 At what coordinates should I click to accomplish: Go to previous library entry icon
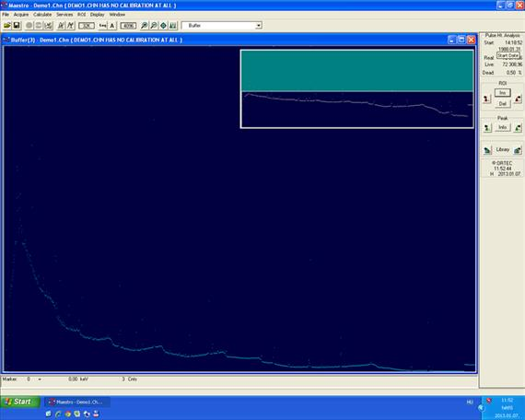pyautogui.click(x=487, y=150)
